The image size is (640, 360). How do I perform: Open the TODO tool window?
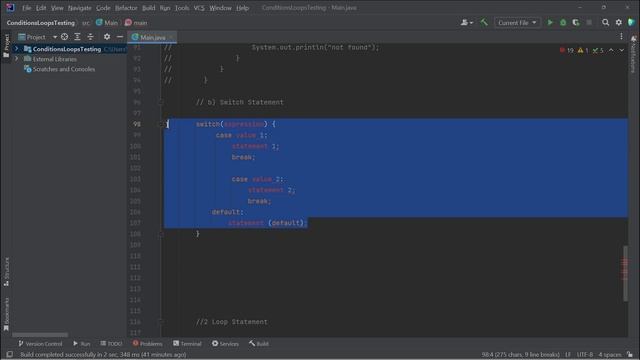tap(111, 344)
